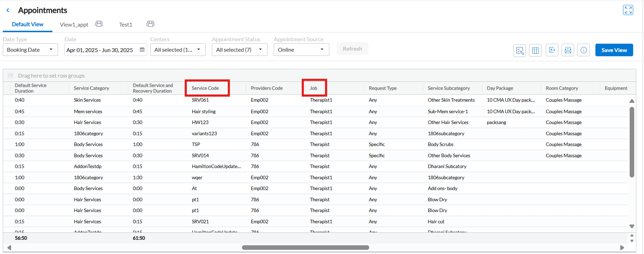Viewport: 644px width, 254px height.
Task: Click shared-users icon beside Test1
Action: coord(150,24)
